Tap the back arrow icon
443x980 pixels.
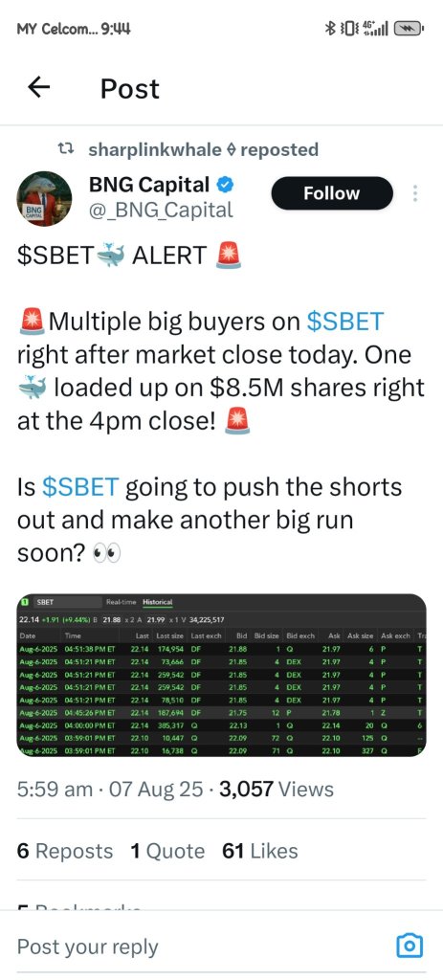click(x=38, y=87)
